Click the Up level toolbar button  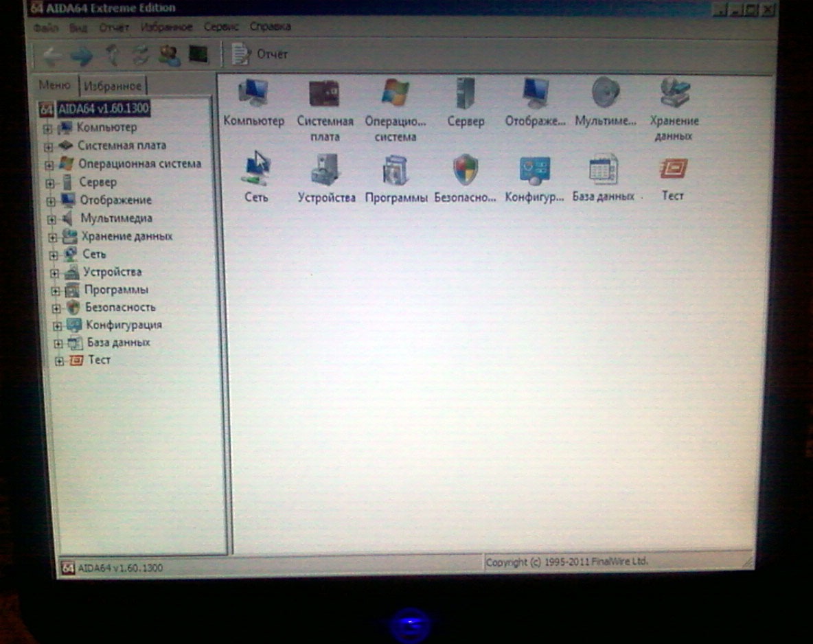[x=112, y=55]
